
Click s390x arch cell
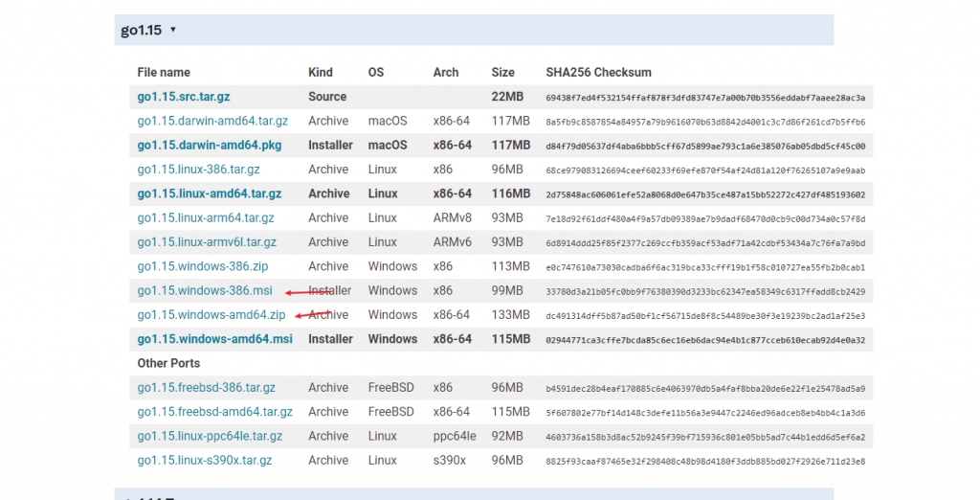click(450, 461)
